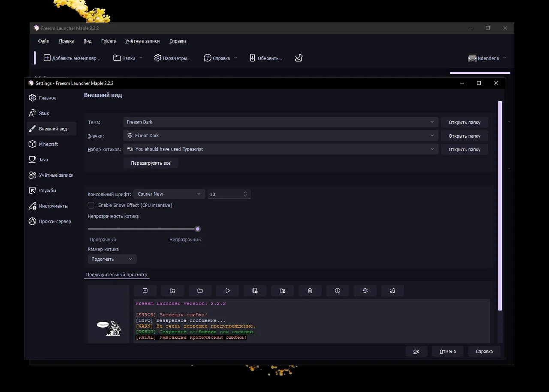This screenshot has width=549, height=392.
Task: Click the [DEBUG] console preview line
Action: (196, 332)
